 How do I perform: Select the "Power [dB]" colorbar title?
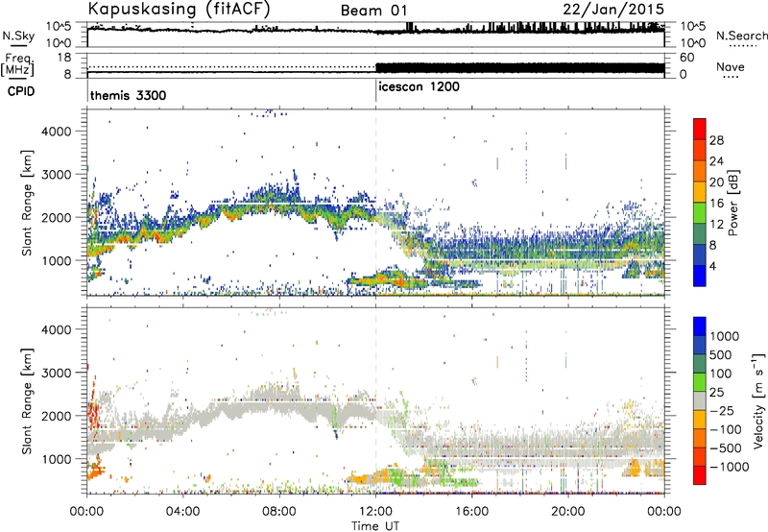tap(732, 203)
